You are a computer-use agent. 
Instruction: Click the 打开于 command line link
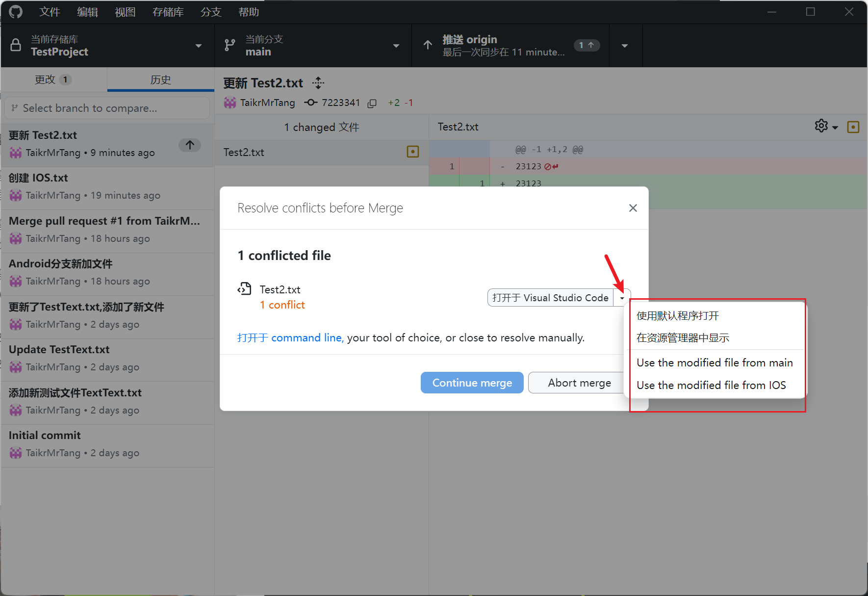pos(290,337)
